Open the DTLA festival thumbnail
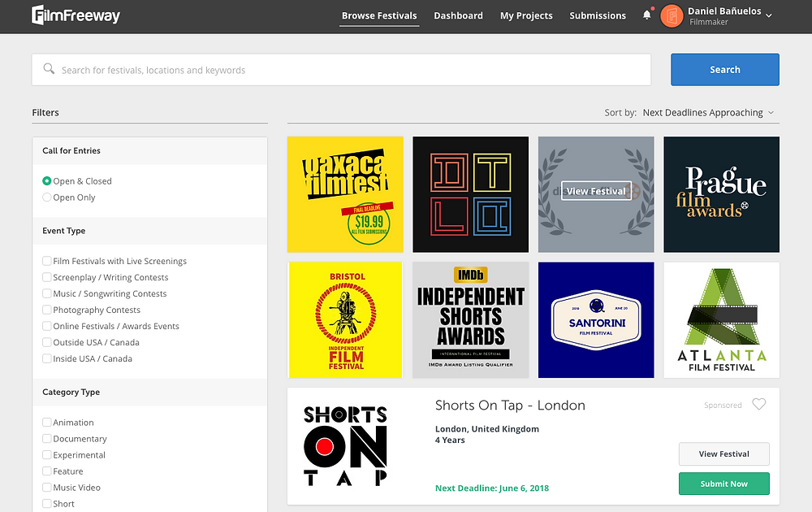Screen dimensions: 812x512 471,194
